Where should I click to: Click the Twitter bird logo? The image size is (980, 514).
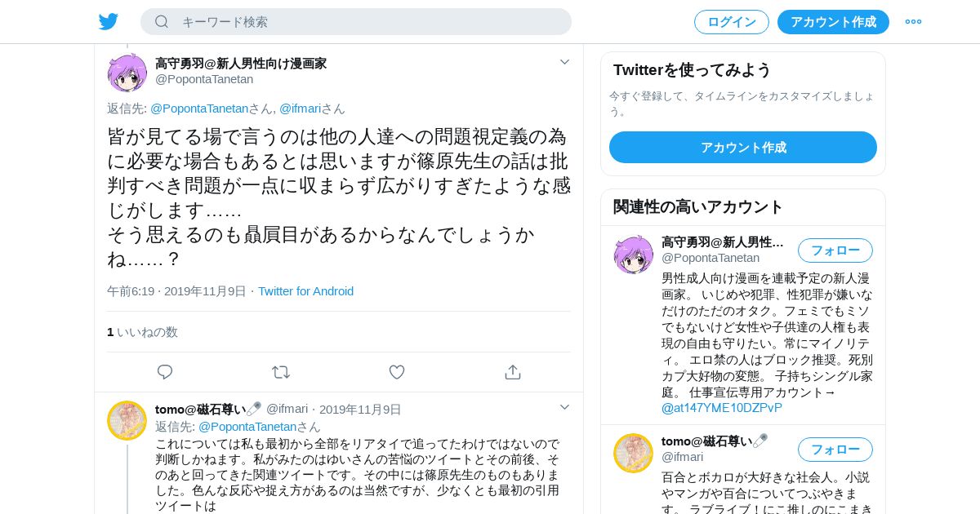click(x=109, y=22)
